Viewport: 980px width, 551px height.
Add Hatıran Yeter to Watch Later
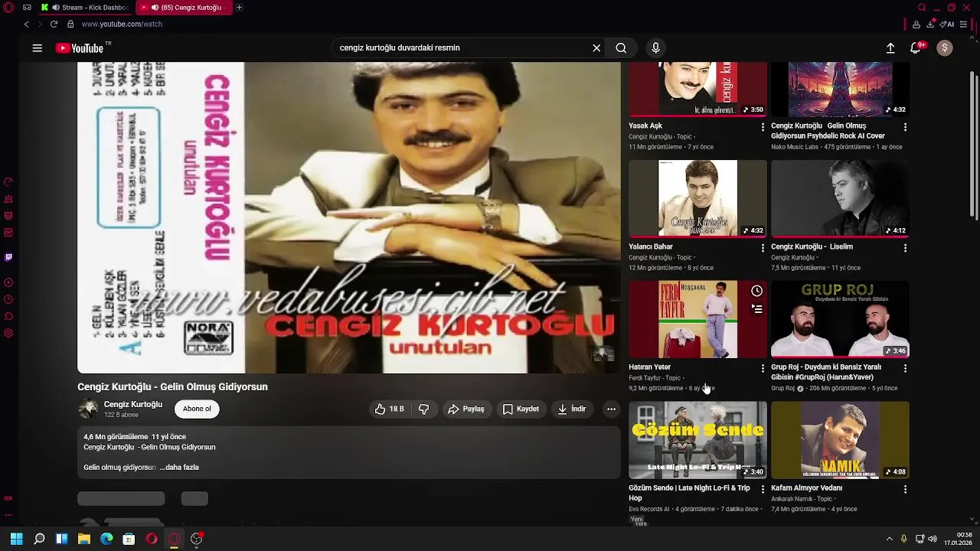756,291
